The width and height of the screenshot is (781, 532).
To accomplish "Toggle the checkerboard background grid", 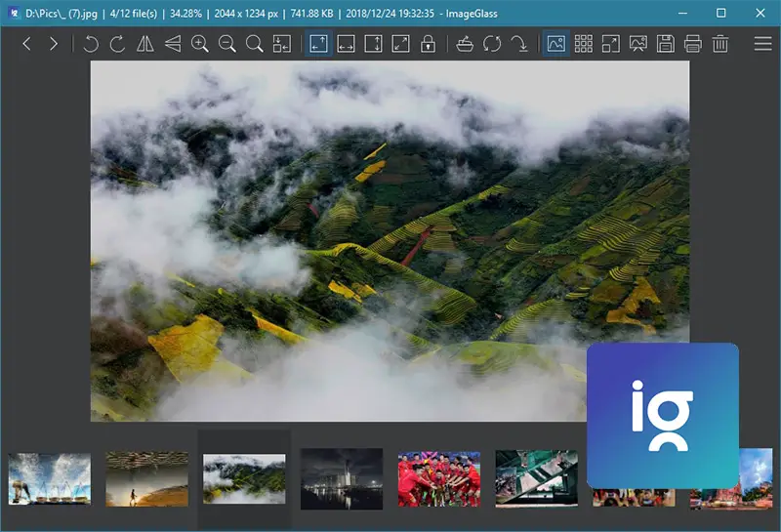I will tap(584, 44).
